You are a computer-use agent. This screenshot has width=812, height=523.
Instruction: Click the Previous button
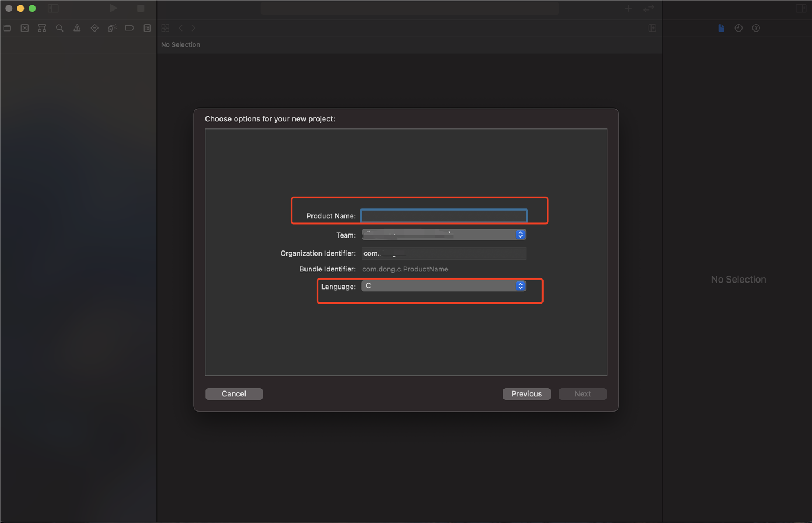pos(527,394)
